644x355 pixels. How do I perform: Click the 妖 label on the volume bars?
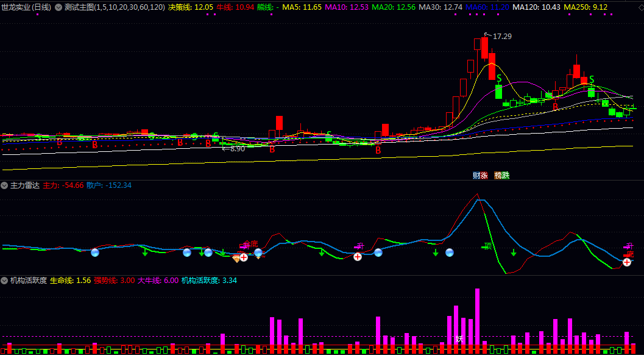(459, 339)
